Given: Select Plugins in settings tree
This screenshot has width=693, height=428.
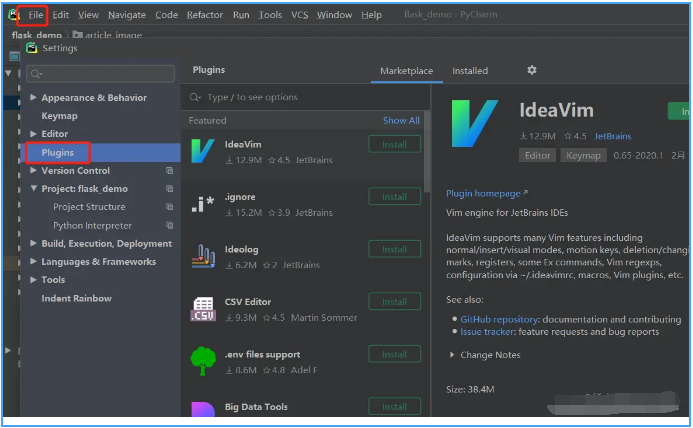Looking at the screenshot, I should (x=57, y=153).
